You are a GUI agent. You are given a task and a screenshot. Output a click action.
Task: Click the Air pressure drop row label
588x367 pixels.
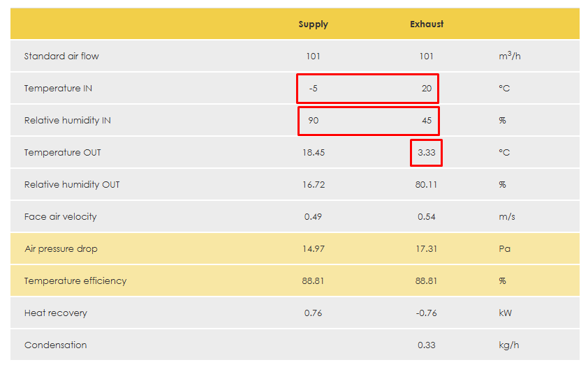[60, 249]
